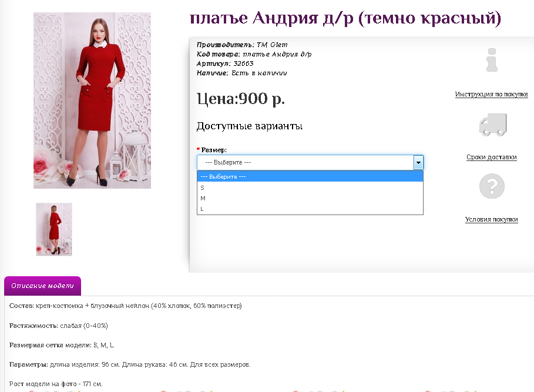Click the delivery truck icon
This screenshot has height=392, width=534.
(x=493, y=125)
